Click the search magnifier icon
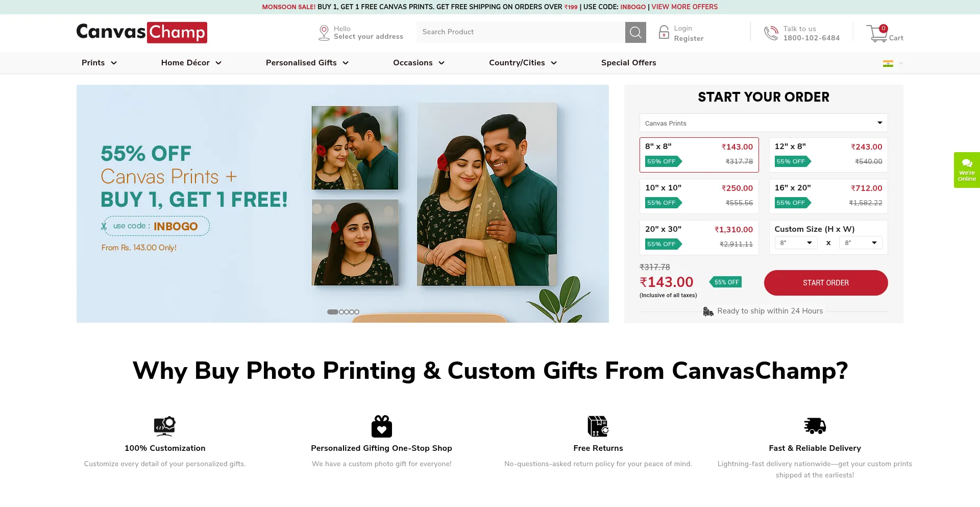 tap(635, 32)
